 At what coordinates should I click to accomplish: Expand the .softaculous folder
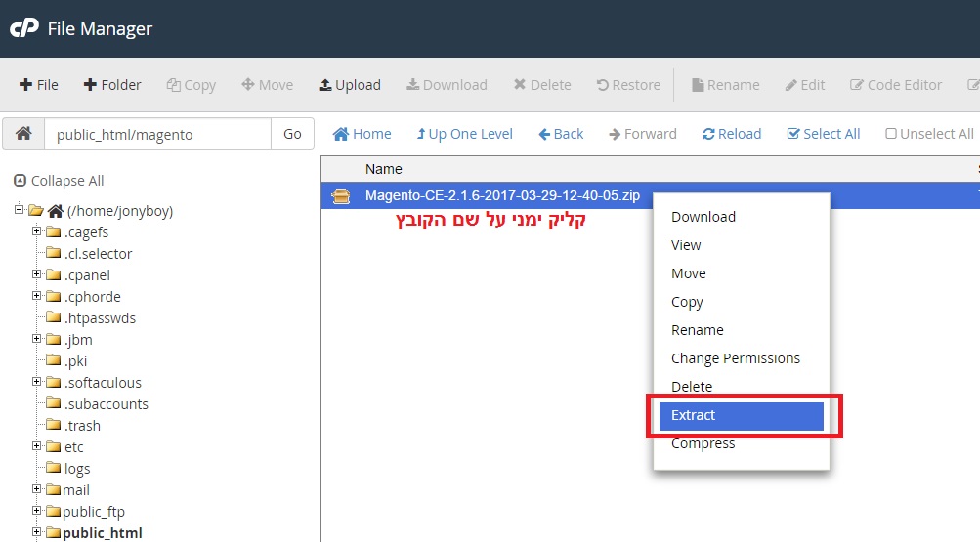pyautogui.click(x=37, y=382)
